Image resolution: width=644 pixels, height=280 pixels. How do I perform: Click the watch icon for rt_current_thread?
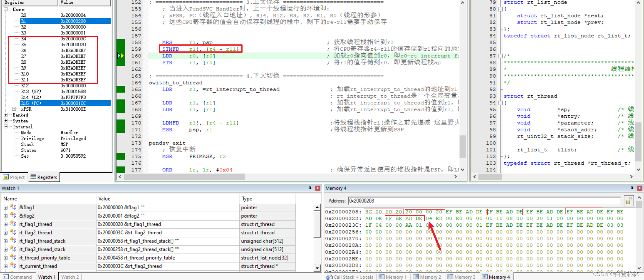pos(13,266)
